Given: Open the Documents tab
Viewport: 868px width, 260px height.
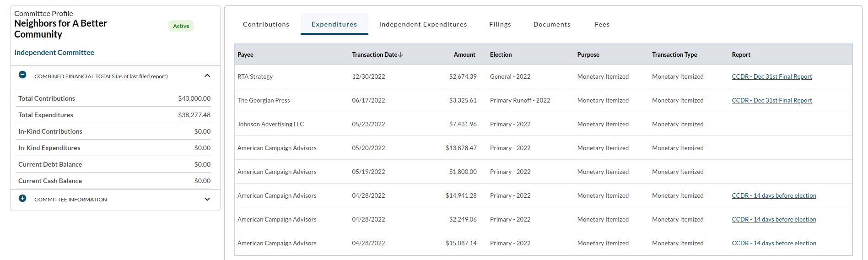Looking at the screenshot, I should [x=552, y=24].
